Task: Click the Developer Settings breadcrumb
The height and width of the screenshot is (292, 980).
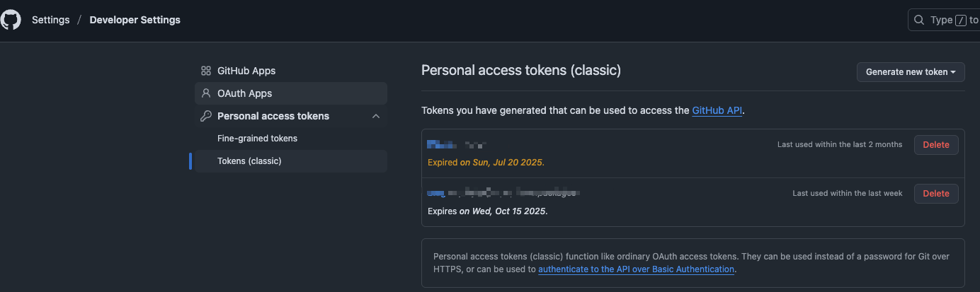Action: click(135, 20)
